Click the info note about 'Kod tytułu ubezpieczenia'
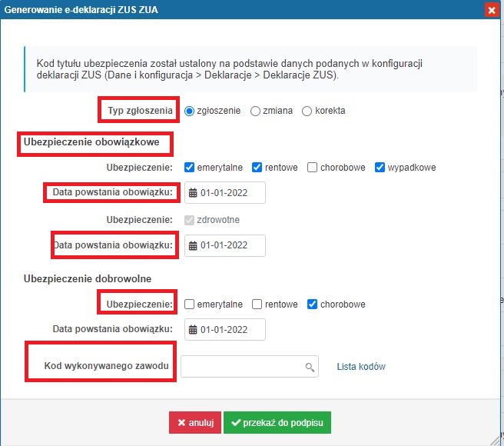 pos(250,69)
